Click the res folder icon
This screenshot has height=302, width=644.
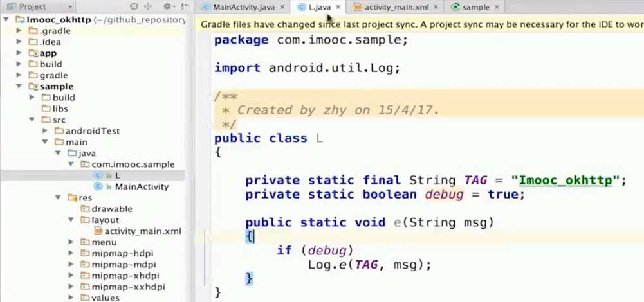72,197
